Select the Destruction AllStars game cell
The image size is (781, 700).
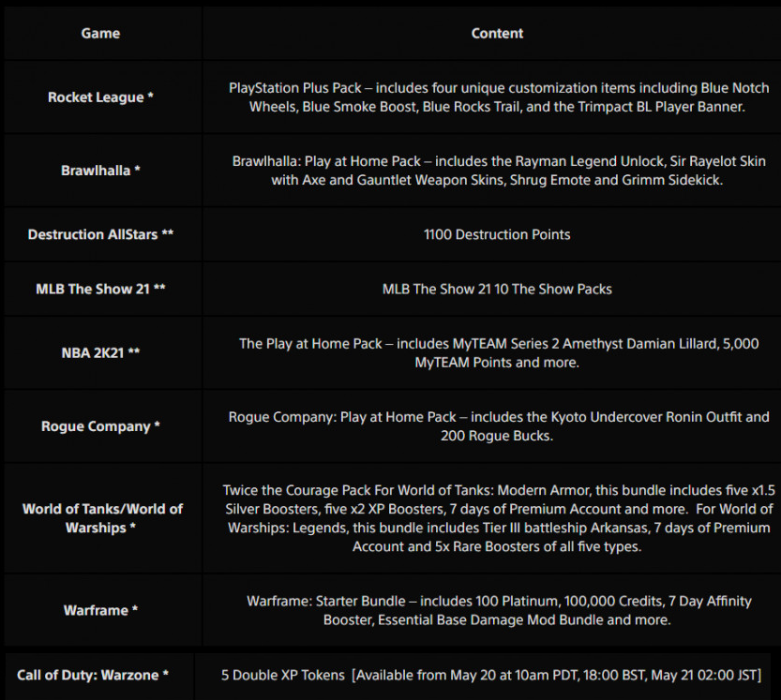pyautogui.click(x=100, y=234)
